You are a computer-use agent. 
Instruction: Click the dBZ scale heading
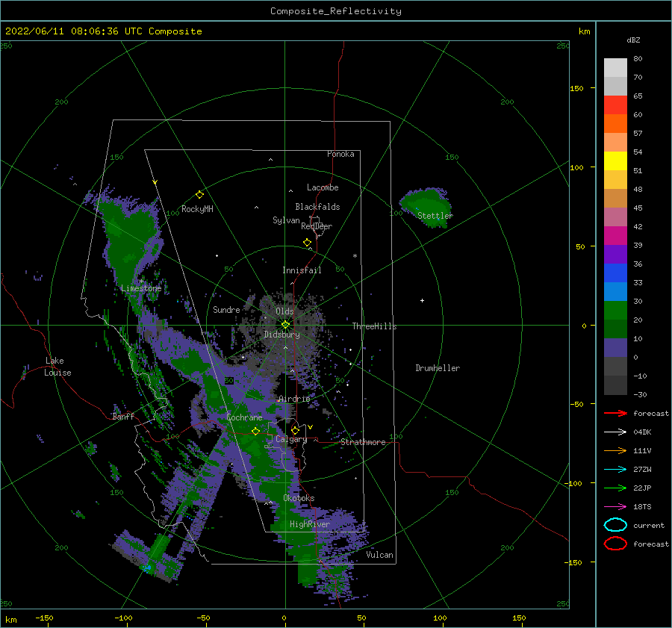point(633,40)
